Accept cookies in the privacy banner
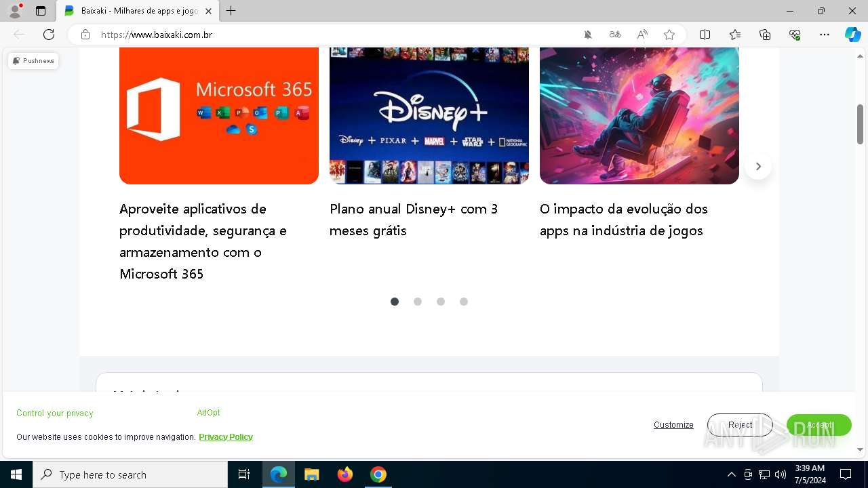This screenshot has width=868, height=488. [819, 425]
